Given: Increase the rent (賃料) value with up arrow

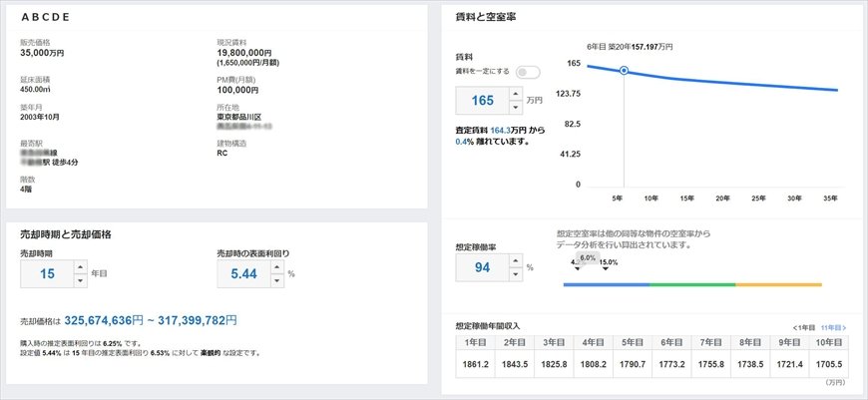Looking at the screenshot, I should point(515,94).
